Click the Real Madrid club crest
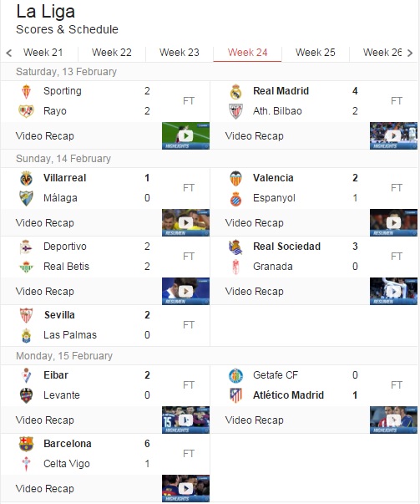Screen dimensions: 420x504 tap(235, 92)
